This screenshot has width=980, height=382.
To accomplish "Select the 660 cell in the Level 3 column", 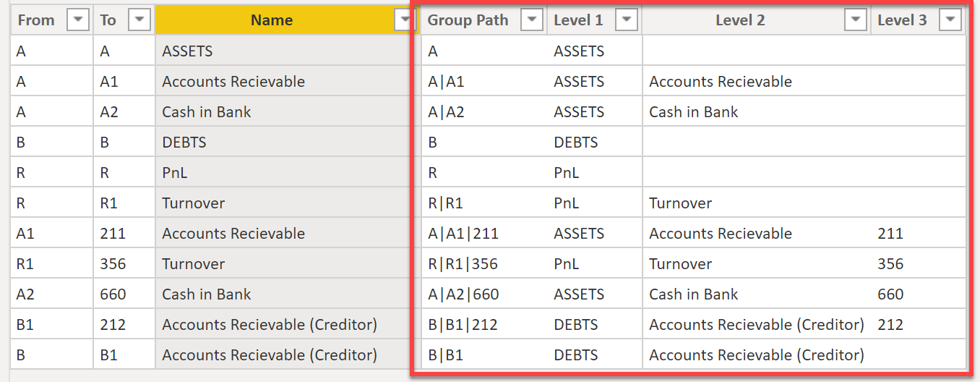I will pyautogui.click(x=890, y=294).
